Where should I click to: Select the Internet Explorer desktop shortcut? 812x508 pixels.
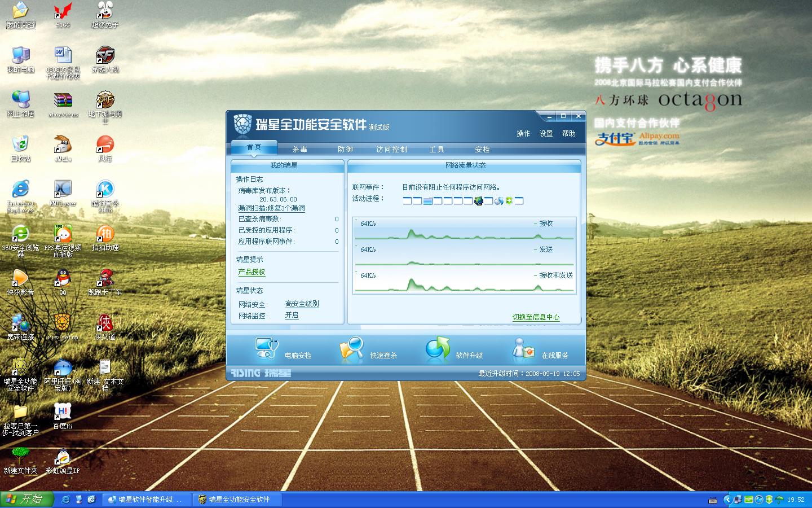(x=20, y=196)
